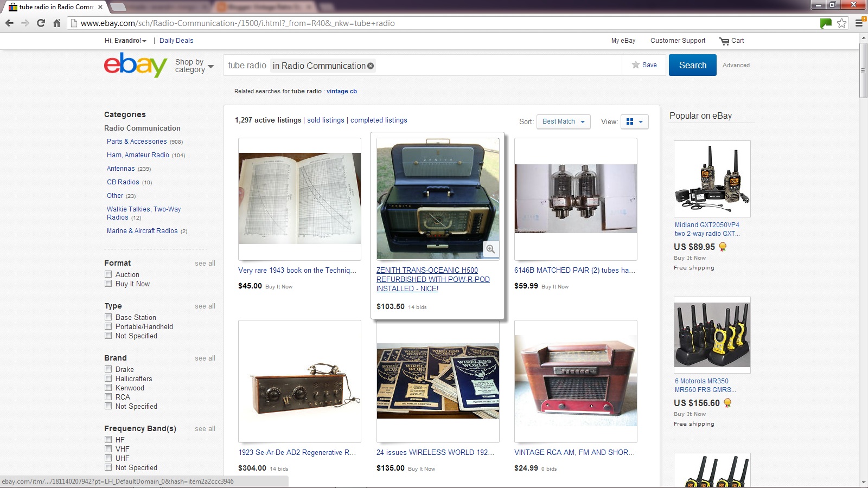Open Parts & Accessories category
The height and width of the screenshot is (488, 868).
[137, 142]
